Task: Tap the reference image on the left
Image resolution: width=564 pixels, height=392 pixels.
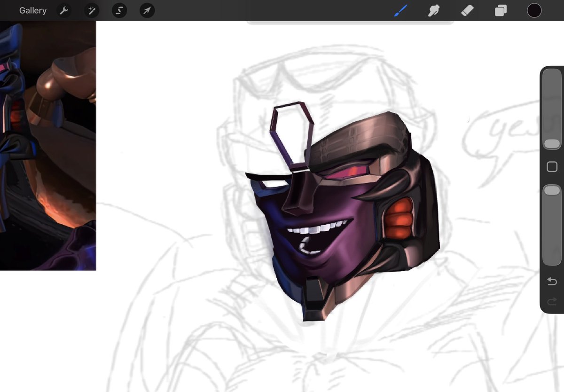Action: tap(48, 146)
